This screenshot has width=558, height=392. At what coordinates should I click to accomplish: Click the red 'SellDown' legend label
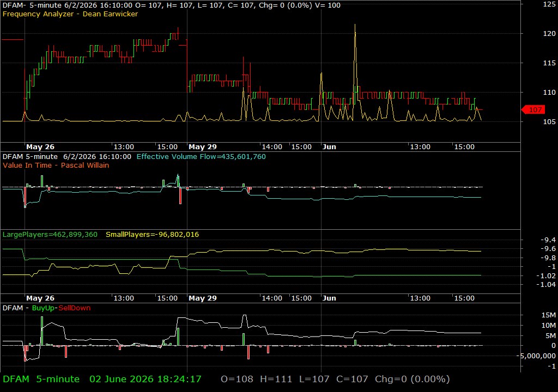coord(74,308)
